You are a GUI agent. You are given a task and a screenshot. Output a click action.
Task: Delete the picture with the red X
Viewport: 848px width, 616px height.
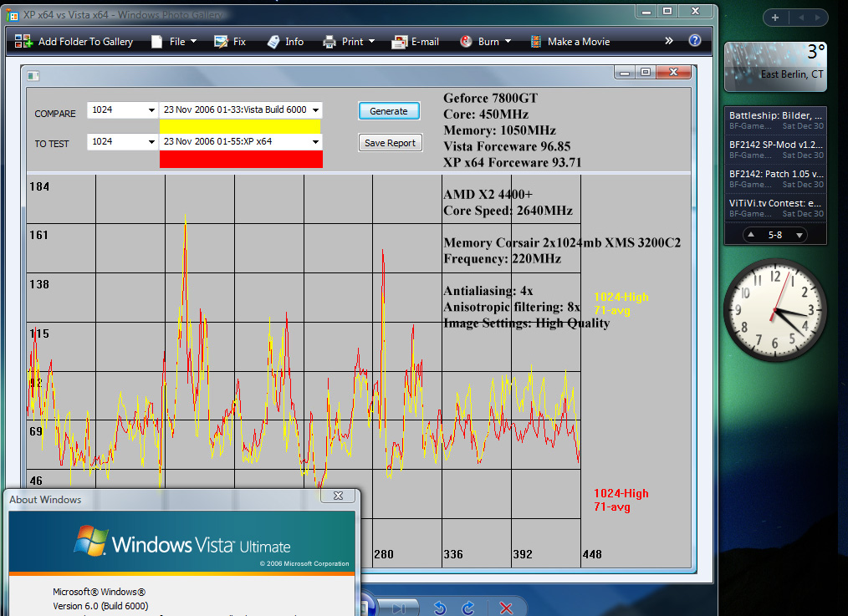(x=506, y=608)
